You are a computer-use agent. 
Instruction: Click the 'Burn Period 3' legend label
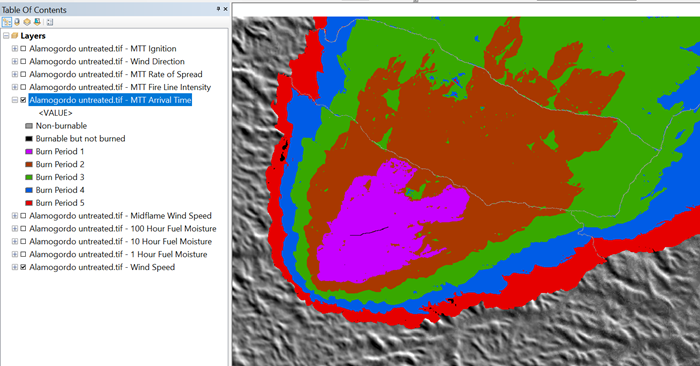coord(60,178)
